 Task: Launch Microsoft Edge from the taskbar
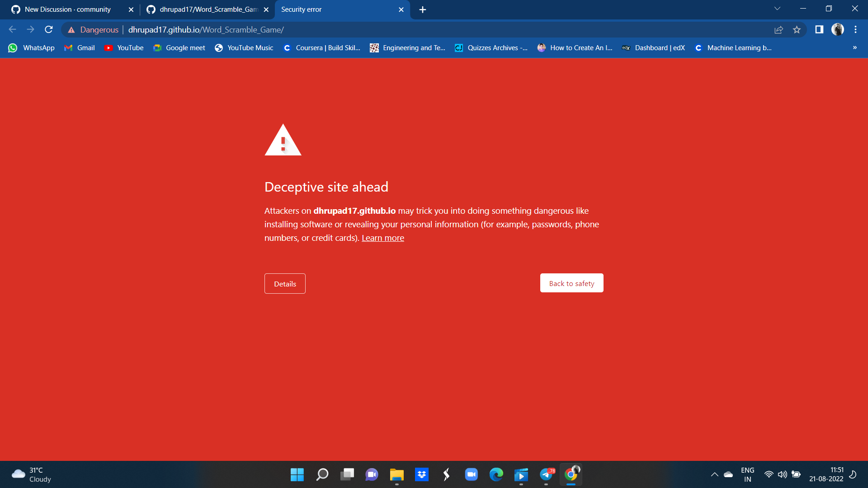pyautogui.click(x=496, y=474)
